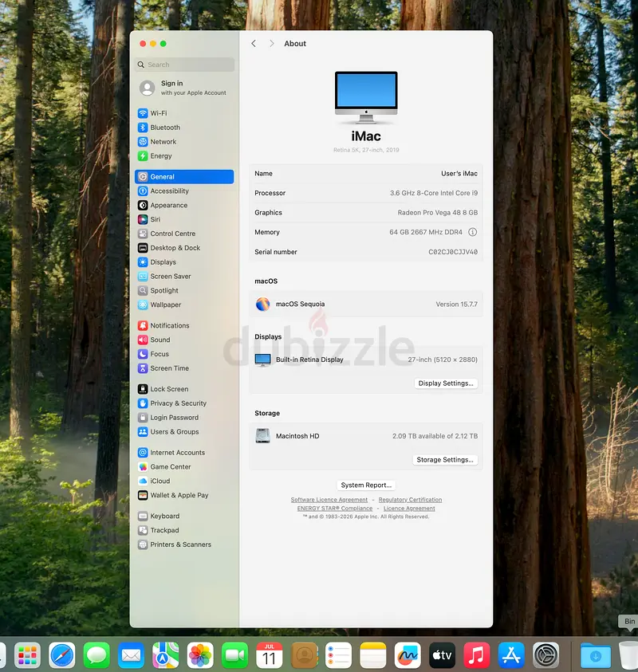Open App Store from the Dock

click(511, 654)
